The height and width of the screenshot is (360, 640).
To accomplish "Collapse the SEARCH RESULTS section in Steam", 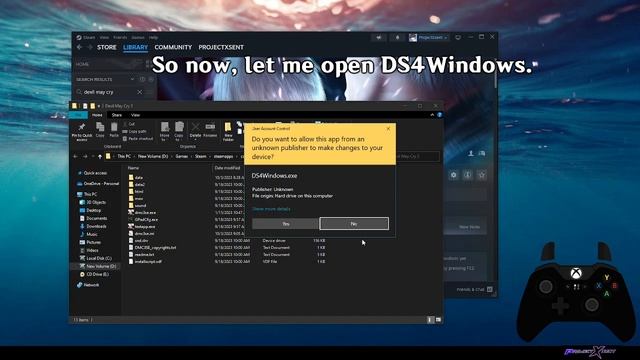I will [132, 79].
